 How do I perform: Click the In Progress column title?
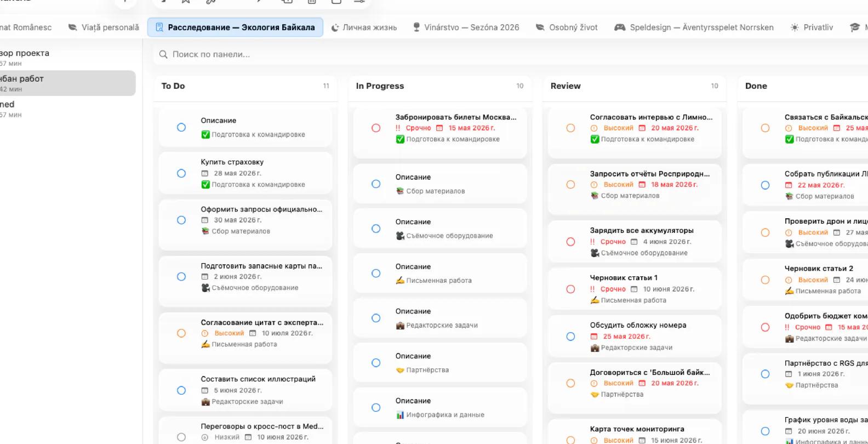[x=380, y=86]
